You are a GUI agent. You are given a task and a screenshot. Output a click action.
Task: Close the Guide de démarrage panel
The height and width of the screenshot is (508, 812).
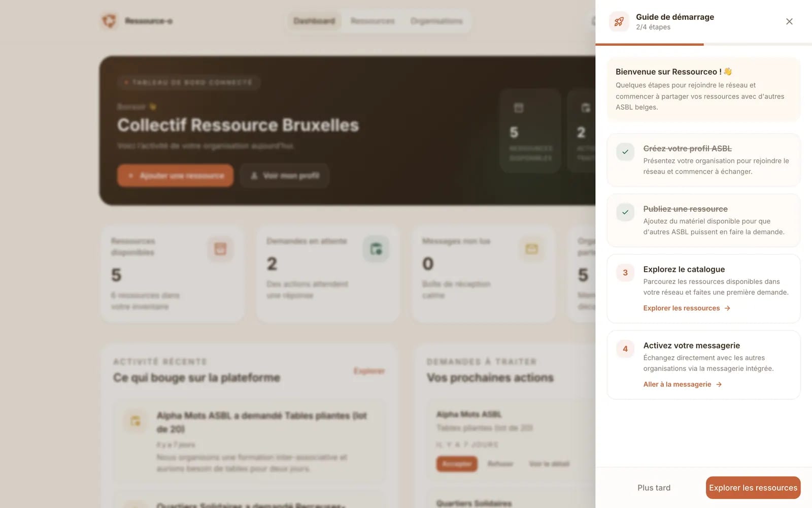click(x=789, y=21)
